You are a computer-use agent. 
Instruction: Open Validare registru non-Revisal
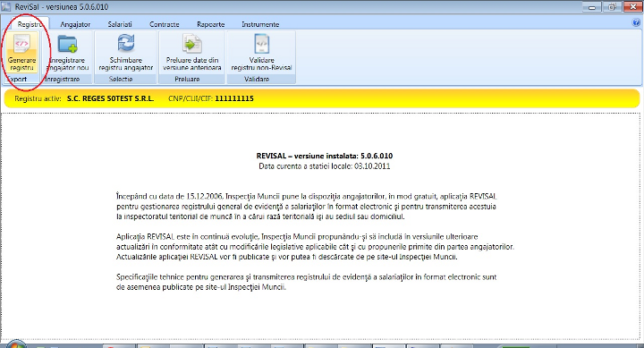click(261, 52)
